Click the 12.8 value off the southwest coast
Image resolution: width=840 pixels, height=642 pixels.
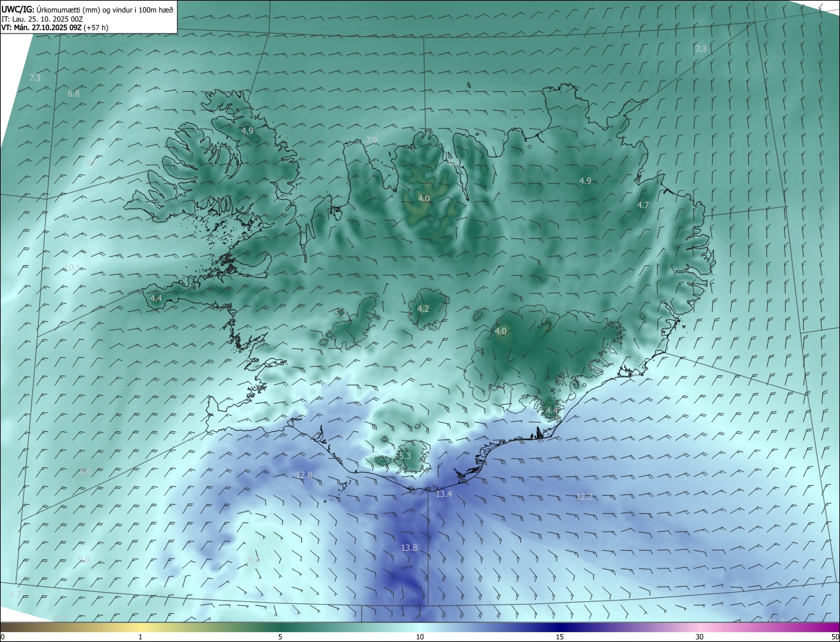point(304,475)
